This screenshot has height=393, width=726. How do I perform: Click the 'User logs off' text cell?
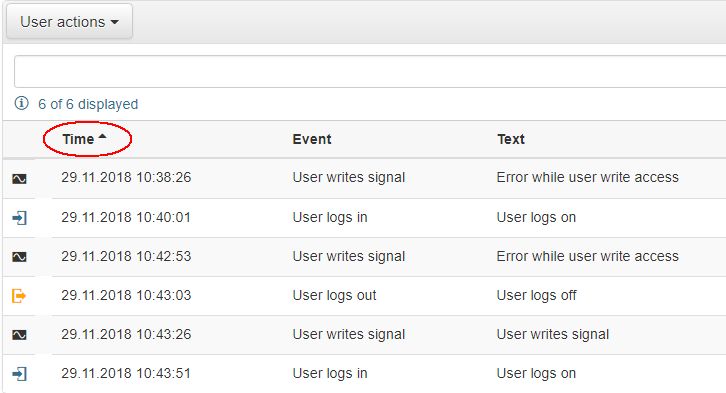[536, 295]
